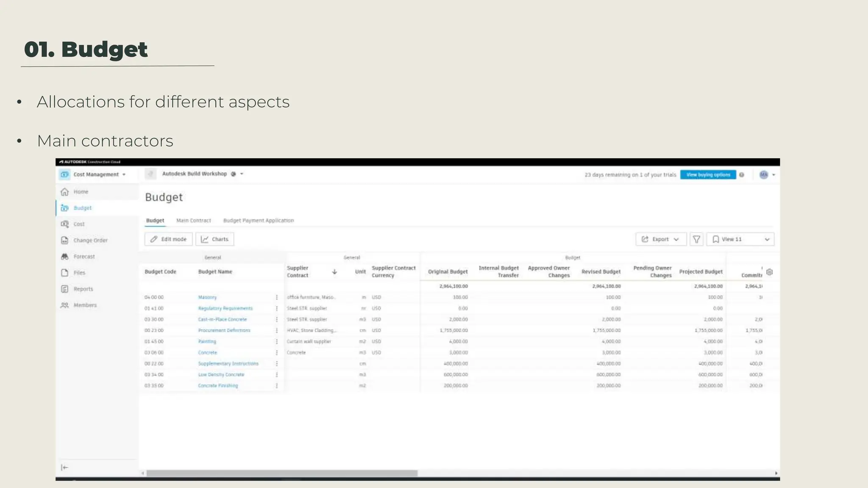Image resolution: width=868 pixels, height=488 pixels.
Task: Open table column settings gear
Action: pyautogui.click(x=770, y=272)
